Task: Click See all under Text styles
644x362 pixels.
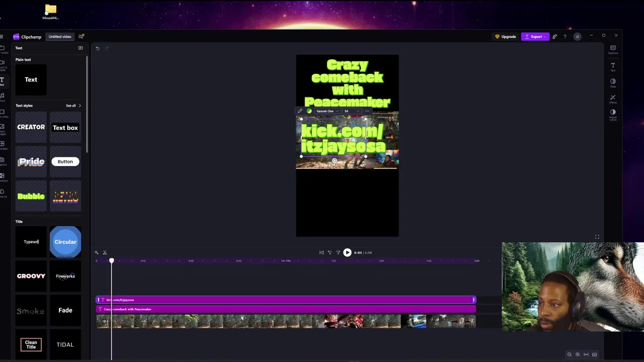Action: click(70, 106)
